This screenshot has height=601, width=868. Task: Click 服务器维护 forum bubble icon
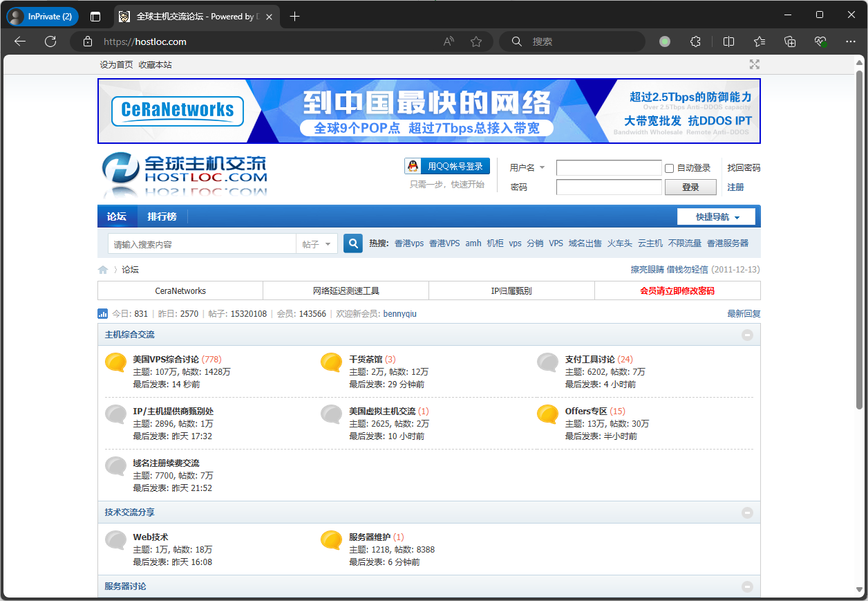pos(332,540)
